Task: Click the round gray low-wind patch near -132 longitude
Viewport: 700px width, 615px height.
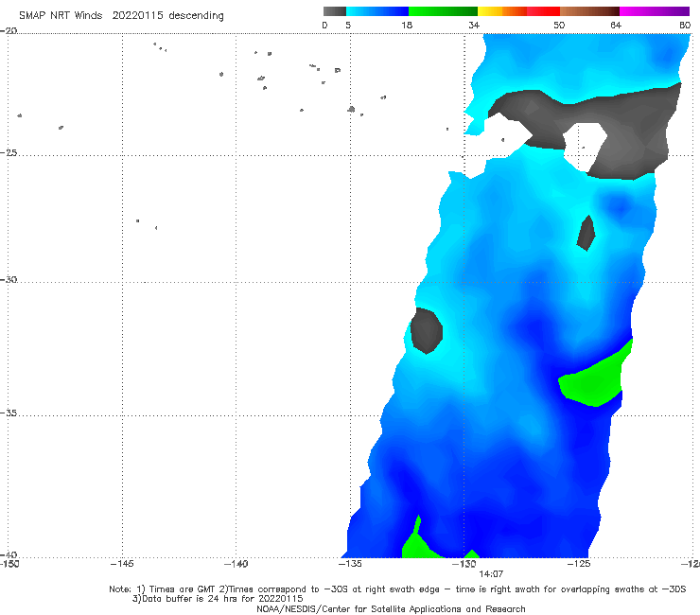Action: pyautogui.click(x=427, y=330)
